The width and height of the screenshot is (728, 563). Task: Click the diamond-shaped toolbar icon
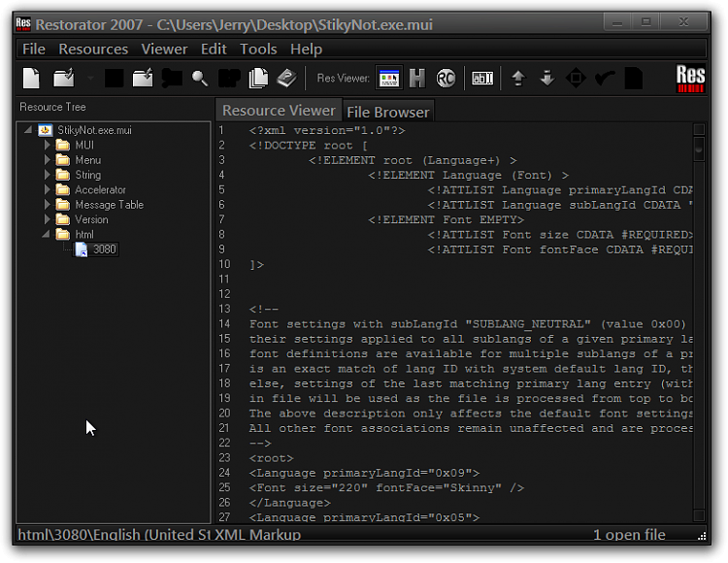[x=576, y=78]
